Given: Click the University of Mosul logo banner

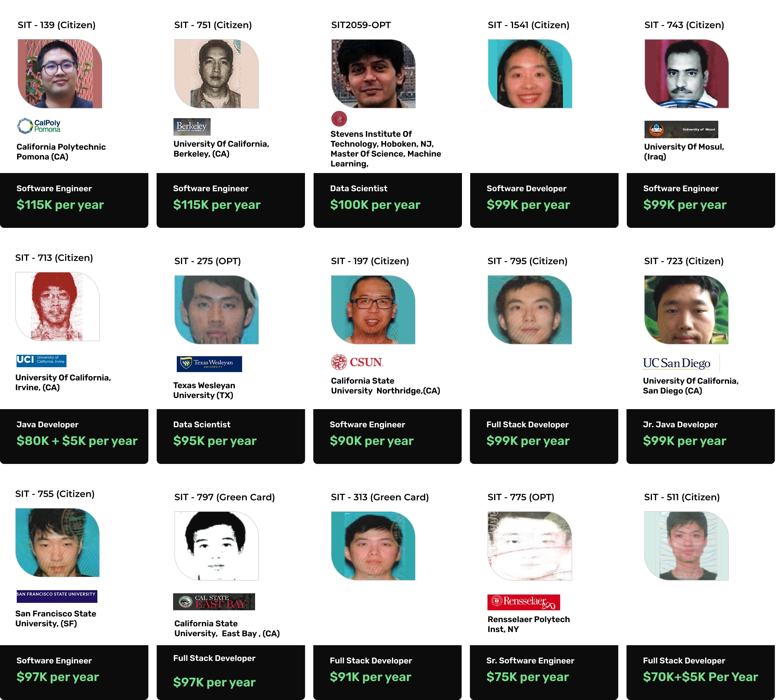Looking at the screenshot, I should point(681,129).
